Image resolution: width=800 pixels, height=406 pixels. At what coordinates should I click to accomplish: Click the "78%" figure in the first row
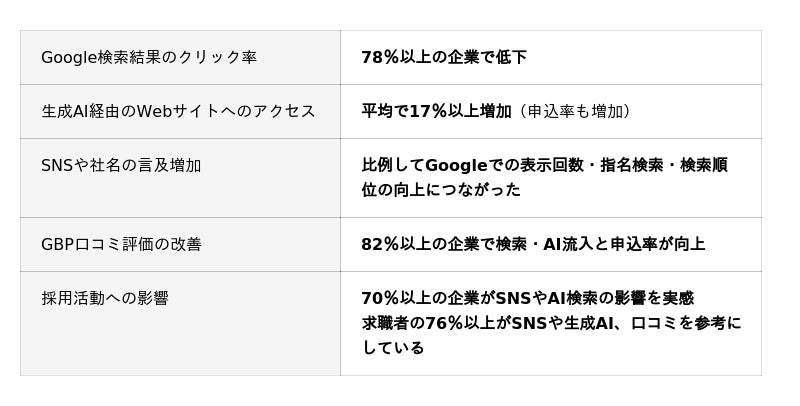pos(380,58)
